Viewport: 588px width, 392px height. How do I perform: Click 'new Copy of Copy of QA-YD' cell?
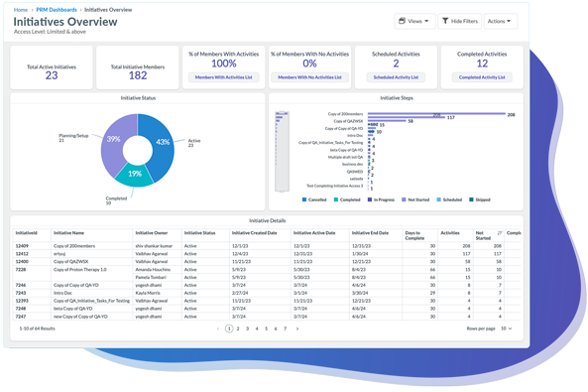tap(80, 317)
